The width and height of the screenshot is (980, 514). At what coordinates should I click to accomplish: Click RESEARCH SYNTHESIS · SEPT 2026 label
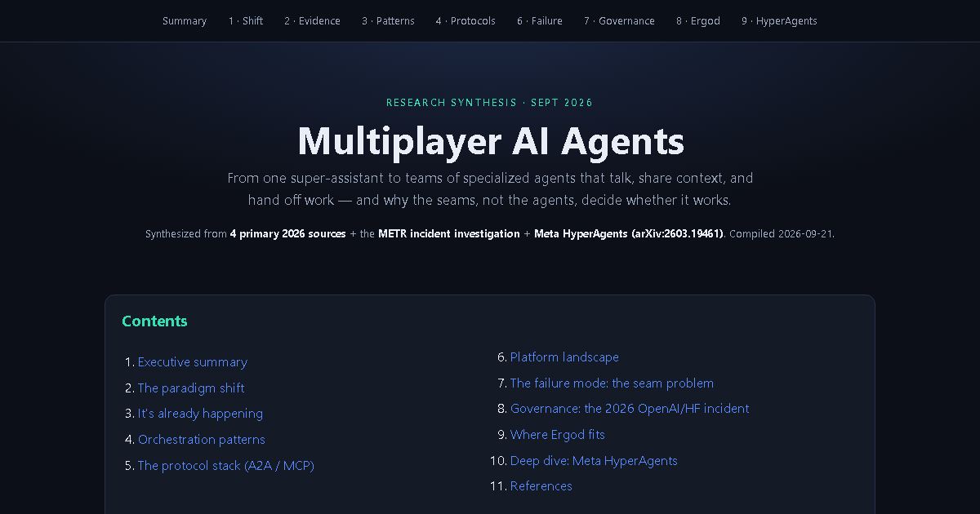(x=490, y=103)
